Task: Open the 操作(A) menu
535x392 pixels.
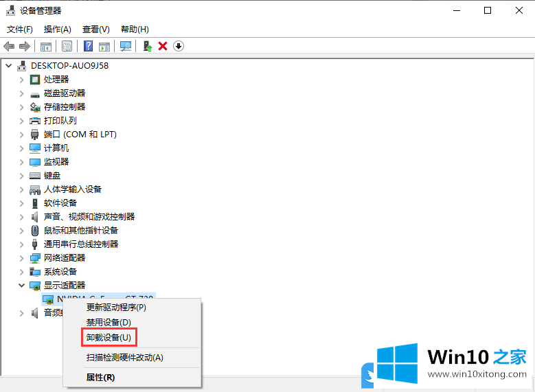Action: pyautogui.click(x=57, y=30)
